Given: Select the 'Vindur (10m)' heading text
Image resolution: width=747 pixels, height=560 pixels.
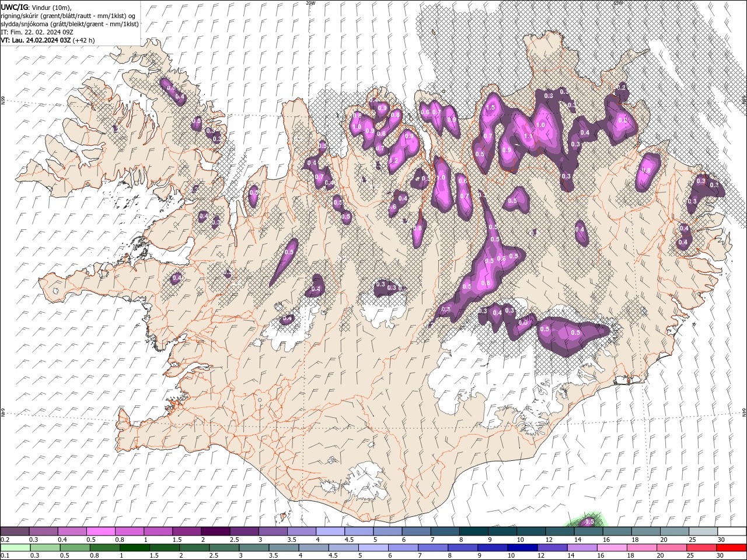Looking at the screenshot, I should (x=52, y=7).
